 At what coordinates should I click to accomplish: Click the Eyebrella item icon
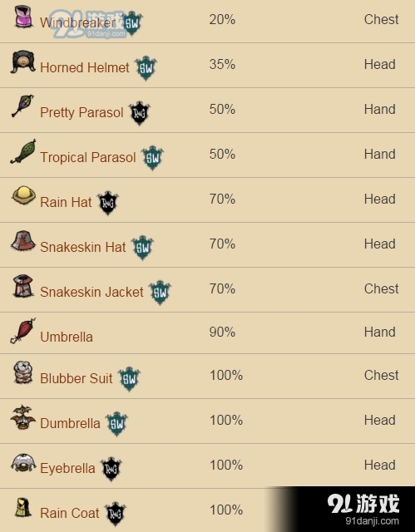(23, 463)
